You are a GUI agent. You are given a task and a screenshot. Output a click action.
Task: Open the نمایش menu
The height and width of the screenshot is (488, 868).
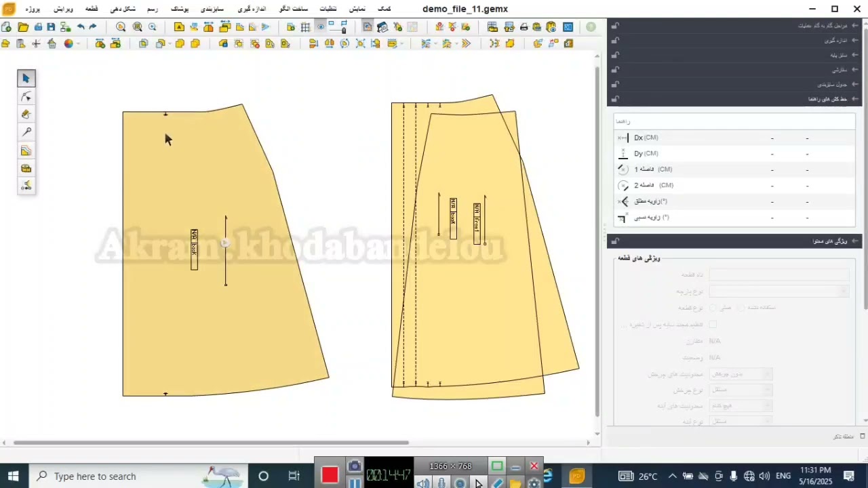pos(357,9)
